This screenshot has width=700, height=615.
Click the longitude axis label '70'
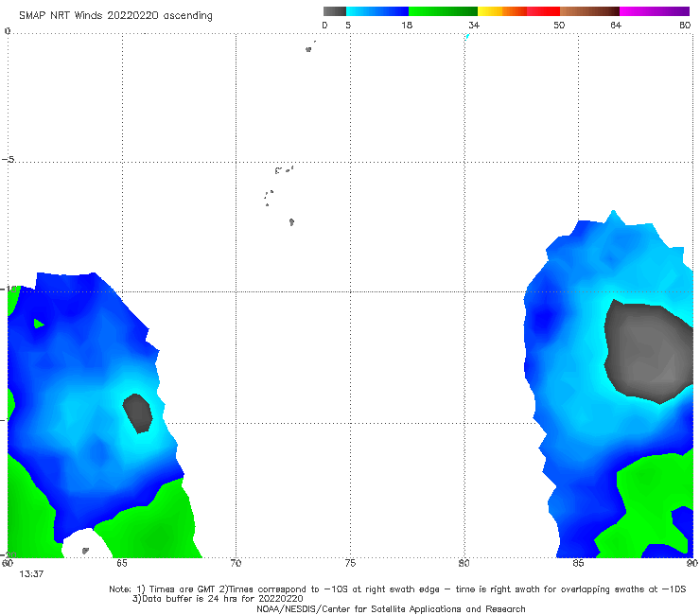click(236, 563)
